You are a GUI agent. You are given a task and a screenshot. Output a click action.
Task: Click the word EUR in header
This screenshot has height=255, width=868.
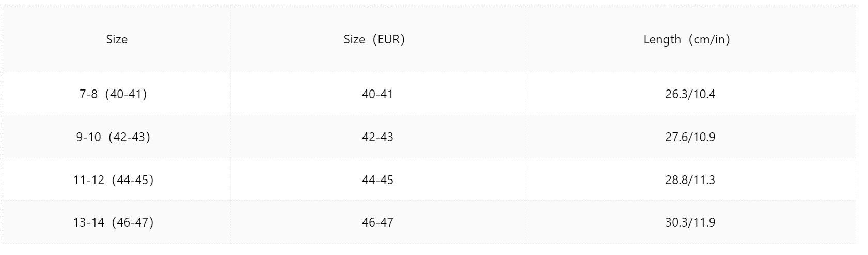pyautogui.click(x=389, y=39)
